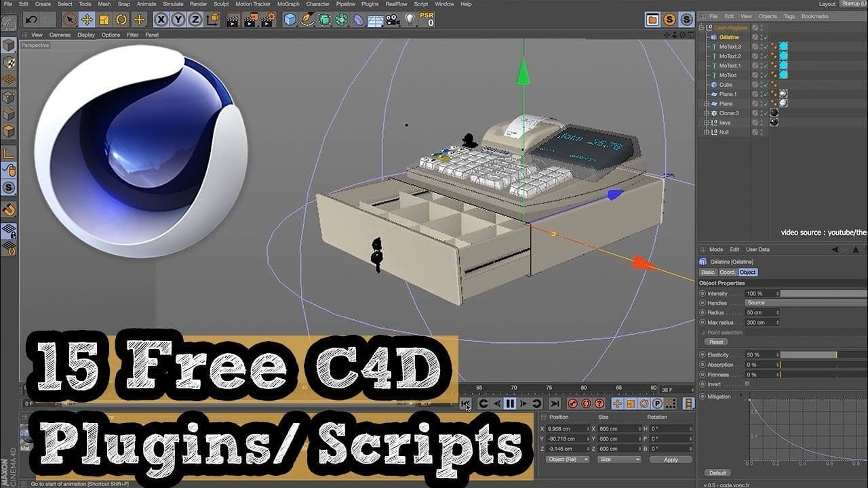Activate the Rotate tool
868x488 pixels.
[x=121, y=20]
